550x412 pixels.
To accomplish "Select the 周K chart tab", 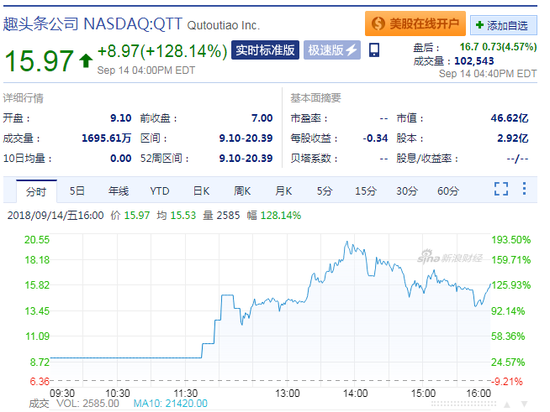I will click(242, 191).
